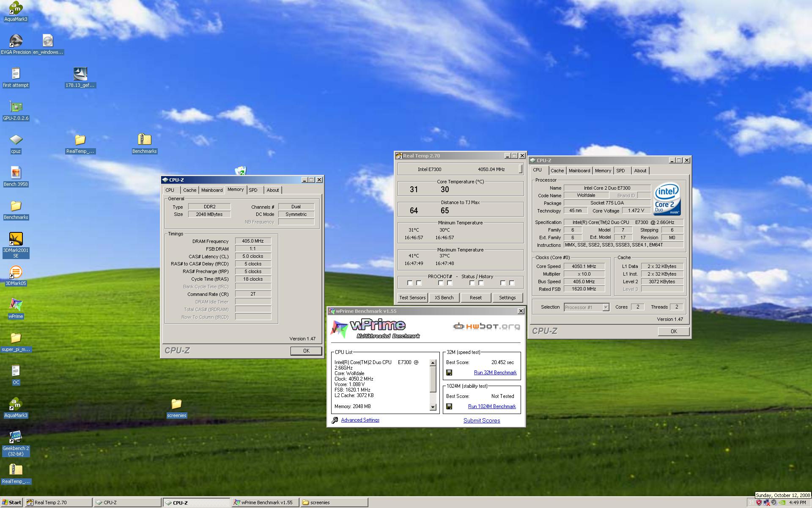Select the Recycle Bin icon behind CPU-Z

pos(240,171)
